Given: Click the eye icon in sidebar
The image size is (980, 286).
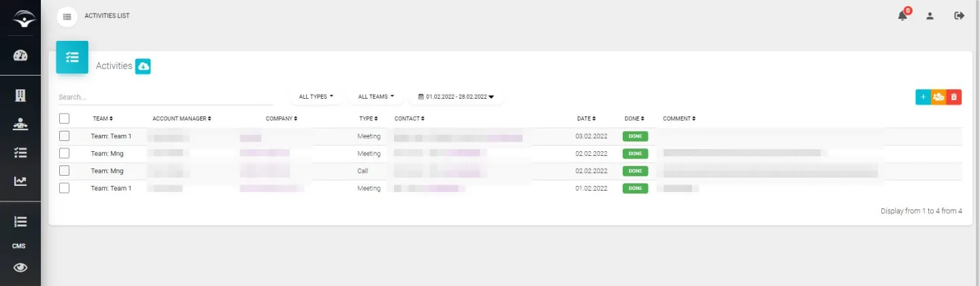Looking at the screenshot, I should tap(20, 268).
